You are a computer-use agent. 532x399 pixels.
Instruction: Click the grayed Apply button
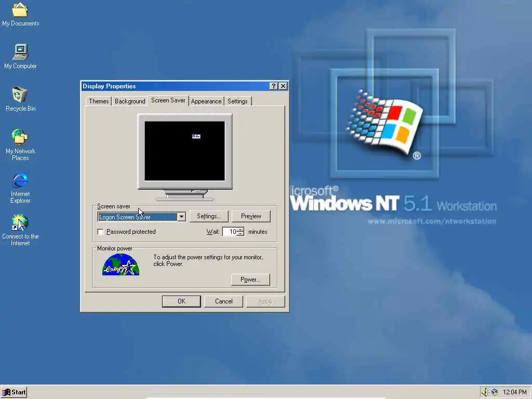click(265, 301)
